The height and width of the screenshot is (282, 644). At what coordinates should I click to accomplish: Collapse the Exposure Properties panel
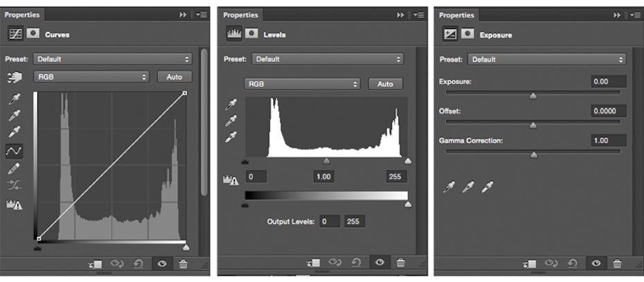click(617, 15)
